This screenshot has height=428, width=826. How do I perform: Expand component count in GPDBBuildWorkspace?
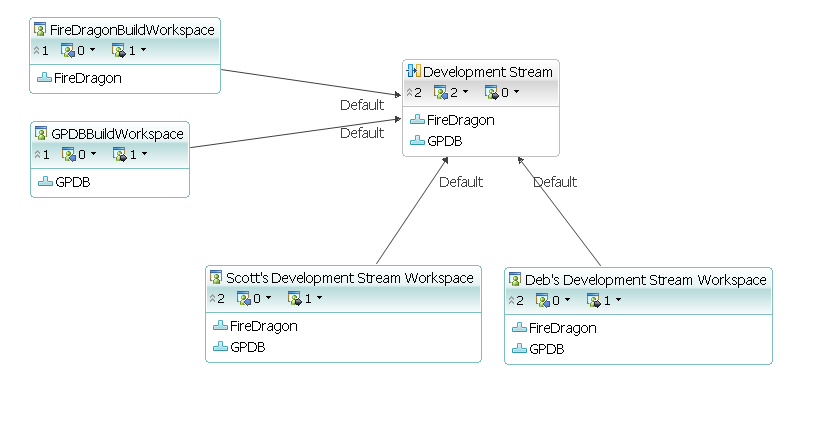[40, 154]
